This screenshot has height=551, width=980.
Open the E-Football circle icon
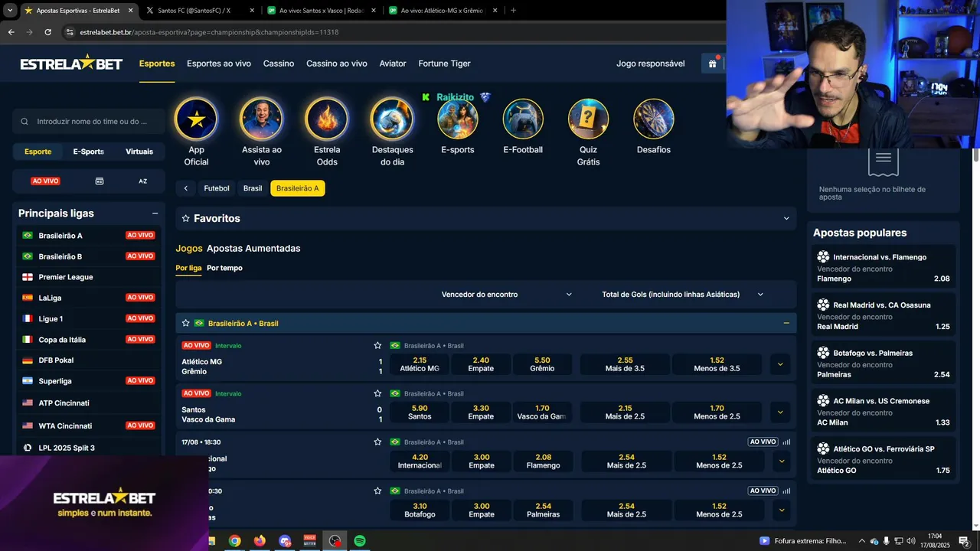point(523,119)
